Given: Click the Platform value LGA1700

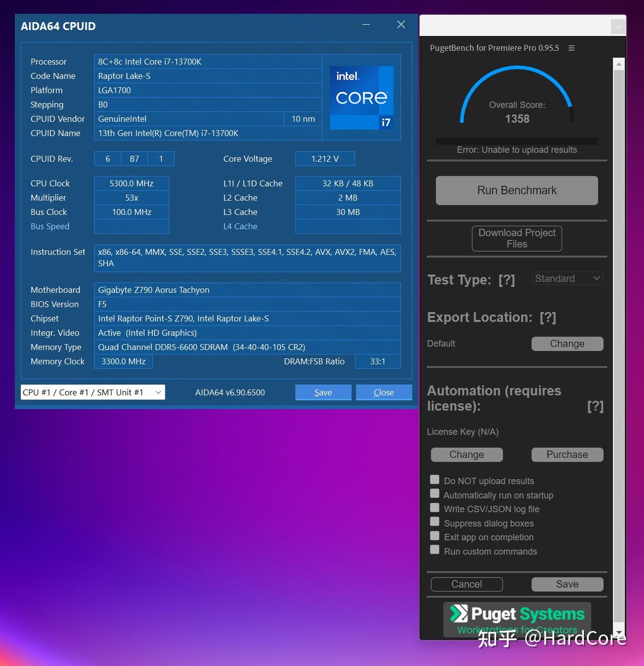Looking at the screenshot, I should [x=208, y=90].
